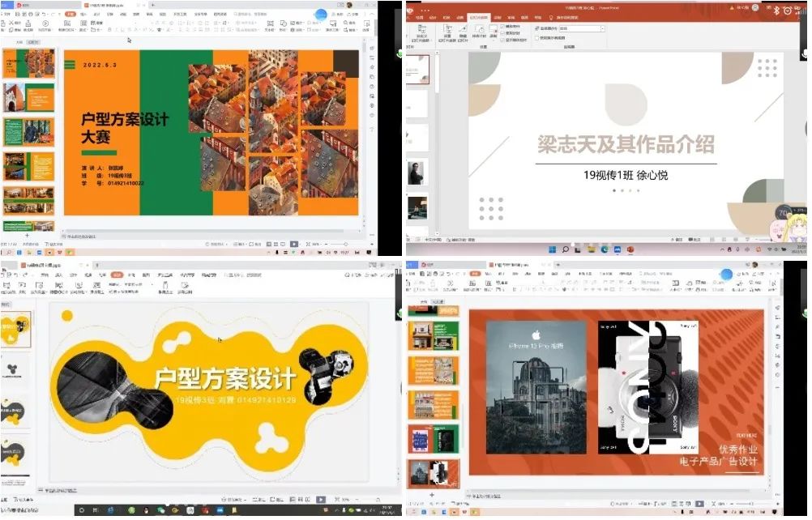
Task: Click Share (分享) at top of 户型方案设计大赛 window
Action: coord(353,14)
